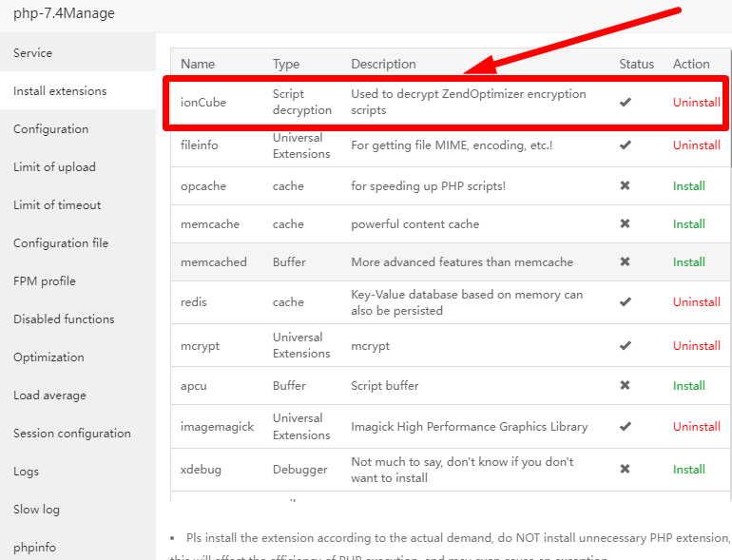Switch to the Configuration tab
This screenshot has height=560, width=732.
coord(51,129)
